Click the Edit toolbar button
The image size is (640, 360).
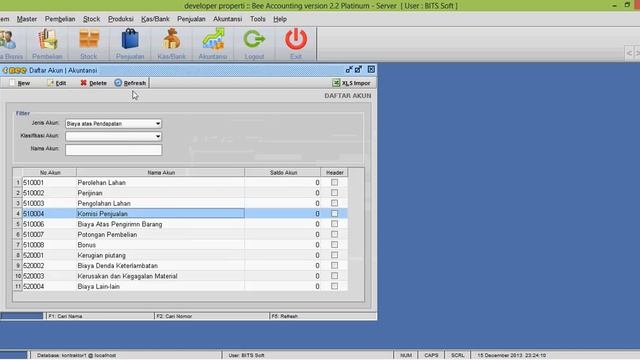coord(56,83)
